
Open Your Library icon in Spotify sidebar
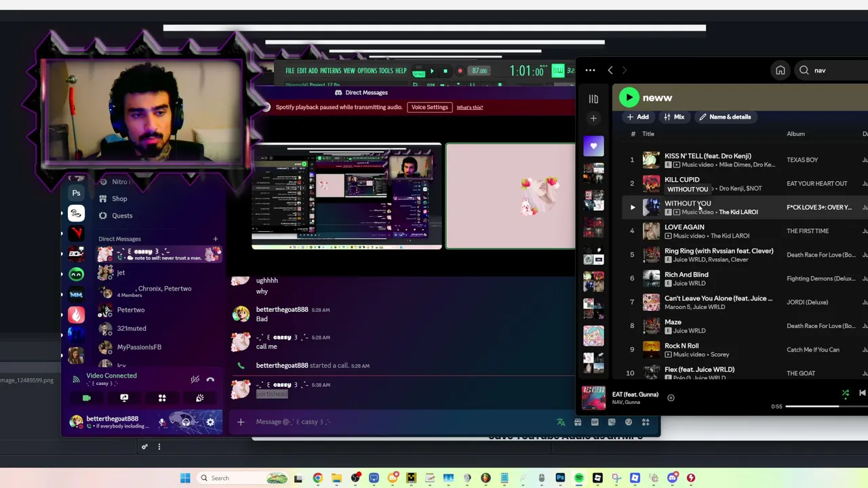(593, 99)
